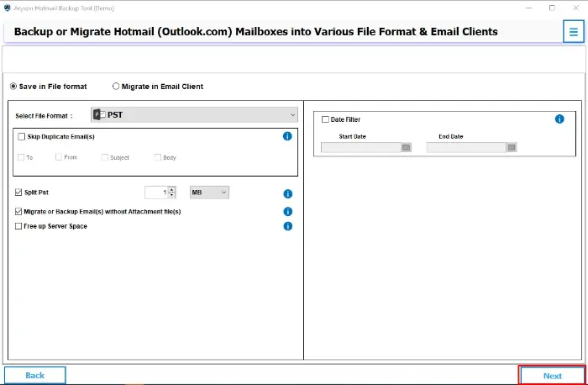Screen dimensions: 588x385
Task: Click the Back button
Action: (x=35, y=375)
